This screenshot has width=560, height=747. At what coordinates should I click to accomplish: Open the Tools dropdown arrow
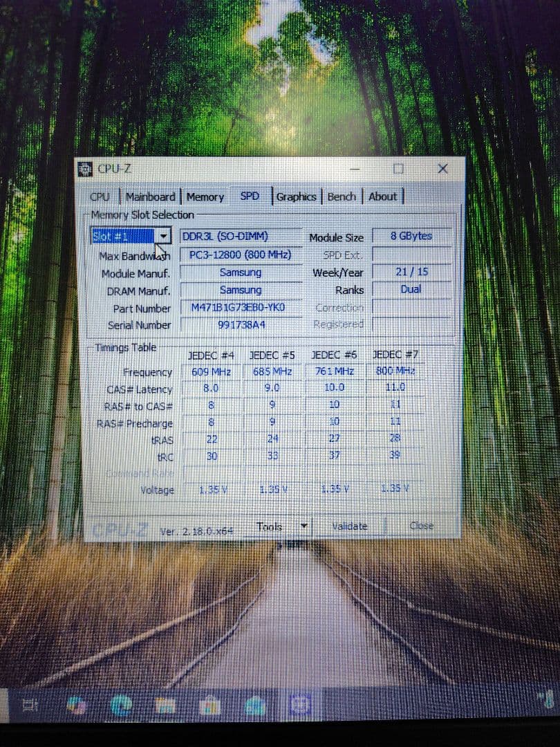click(x=304, y=526)
